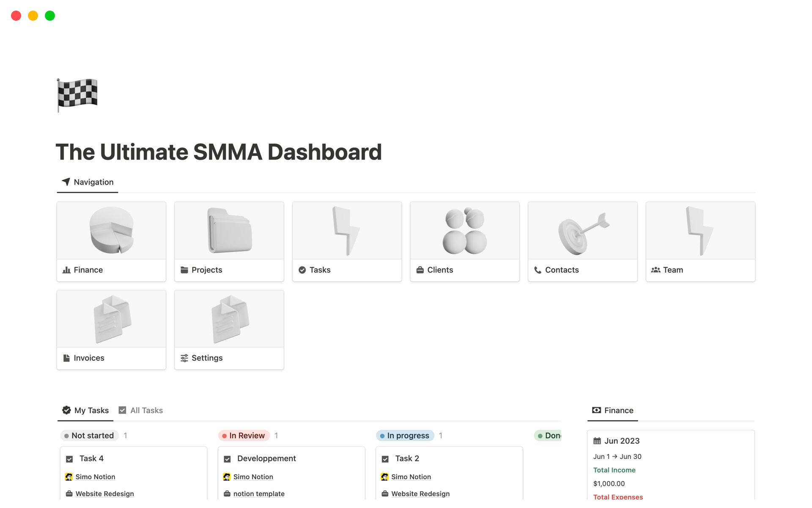
Task: Select the In Review status group
Action: [244, 436]
